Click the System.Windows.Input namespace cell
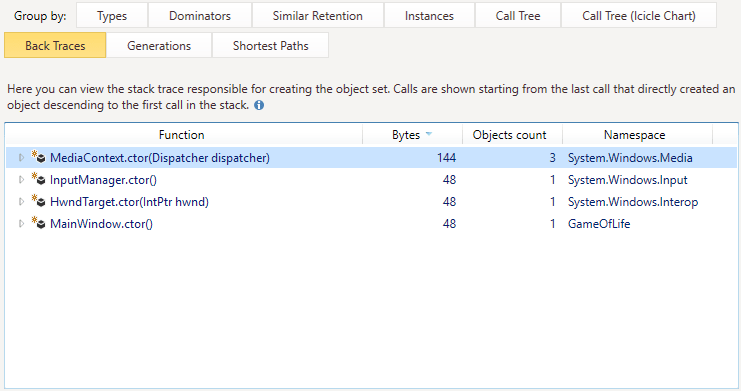The width and height of the screenshot is (741, 391). [x=628, y=180]
